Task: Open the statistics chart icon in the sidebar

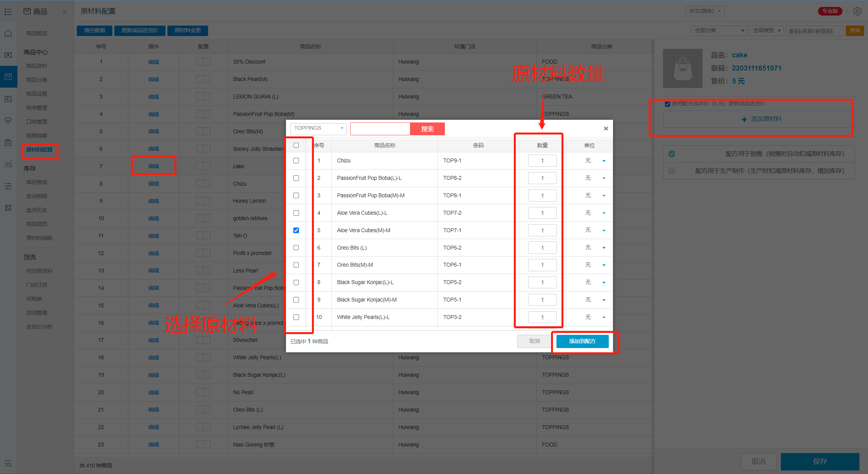Action: pos(8,164)
